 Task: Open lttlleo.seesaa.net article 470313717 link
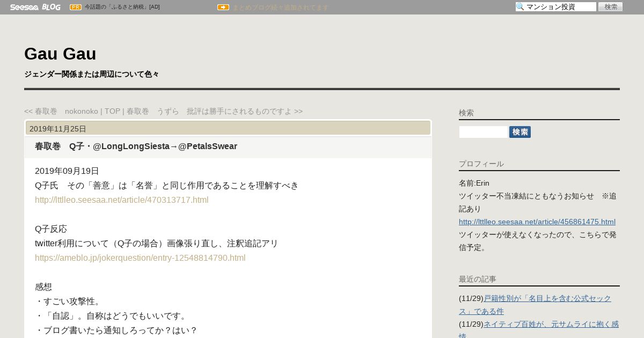[121, 200]
